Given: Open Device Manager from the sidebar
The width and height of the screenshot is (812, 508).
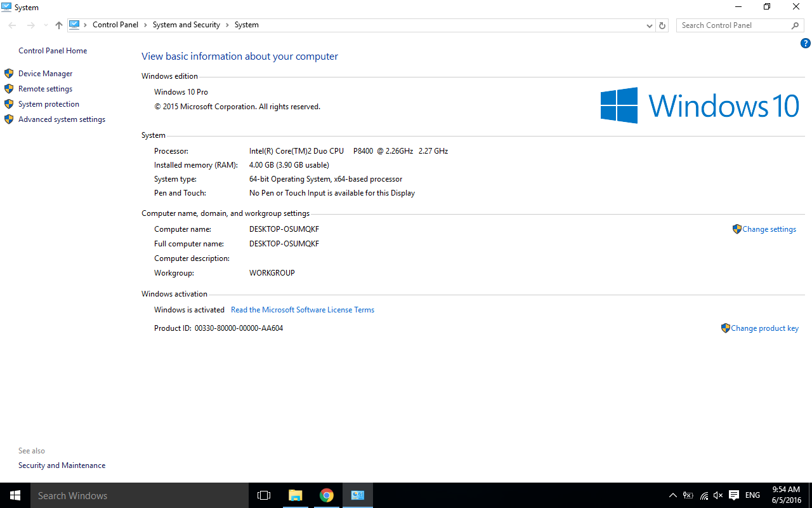Looking at the screenshot, I should point(45,74).
